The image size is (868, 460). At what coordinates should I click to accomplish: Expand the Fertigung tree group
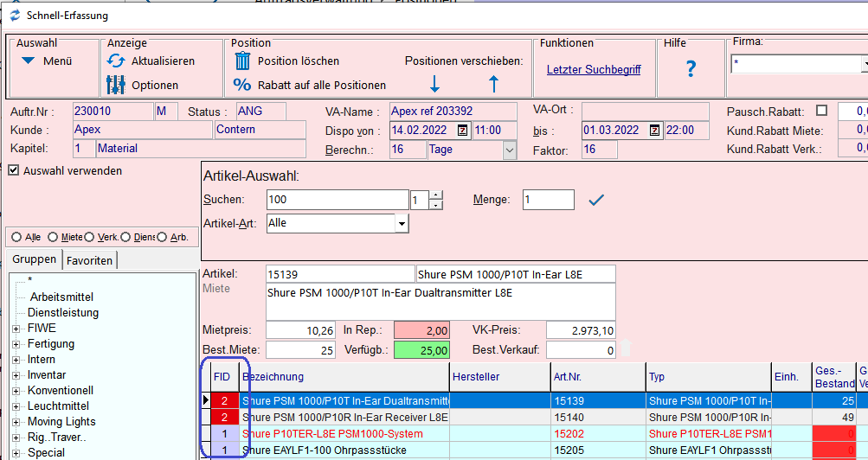[16, 344]
